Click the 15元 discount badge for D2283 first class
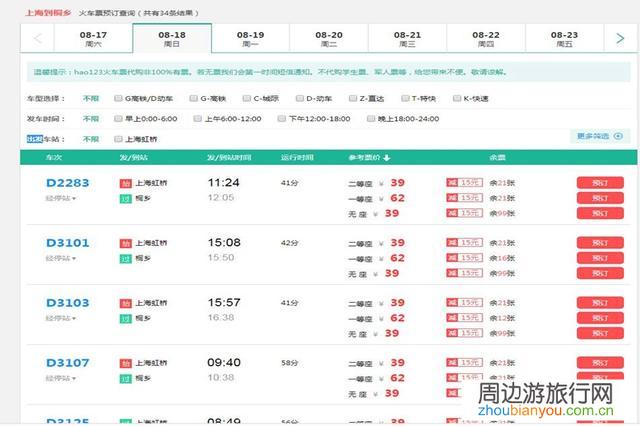 (464, 198)
